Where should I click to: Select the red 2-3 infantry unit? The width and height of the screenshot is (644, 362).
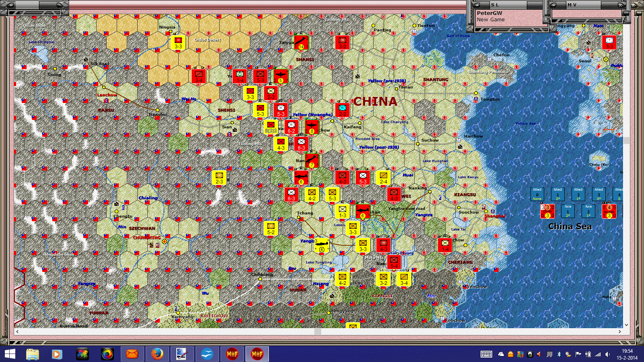coord(270,93)
